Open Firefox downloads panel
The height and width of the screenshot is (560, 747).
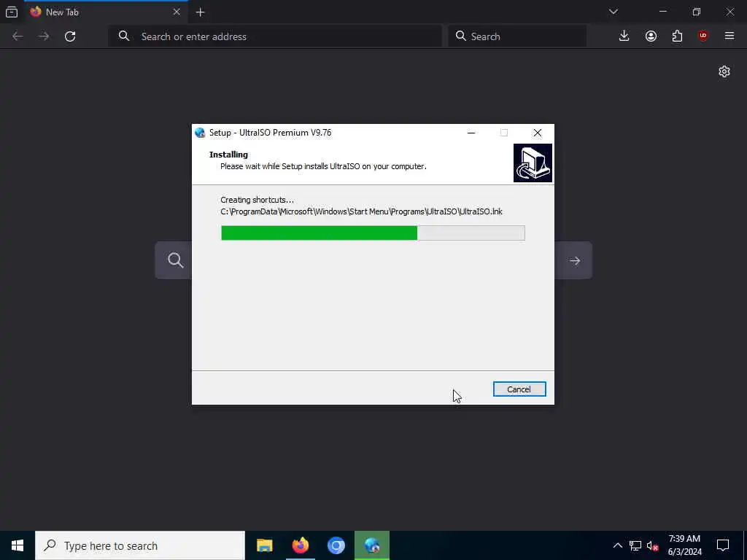pos(624,36)
